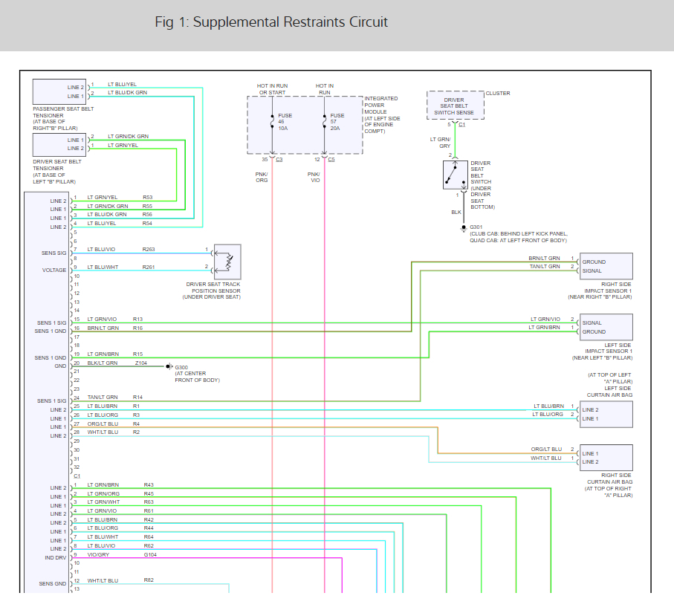Click the 'Fig 1: Supplemental Restraints Circuit' title

pos(271,22)
